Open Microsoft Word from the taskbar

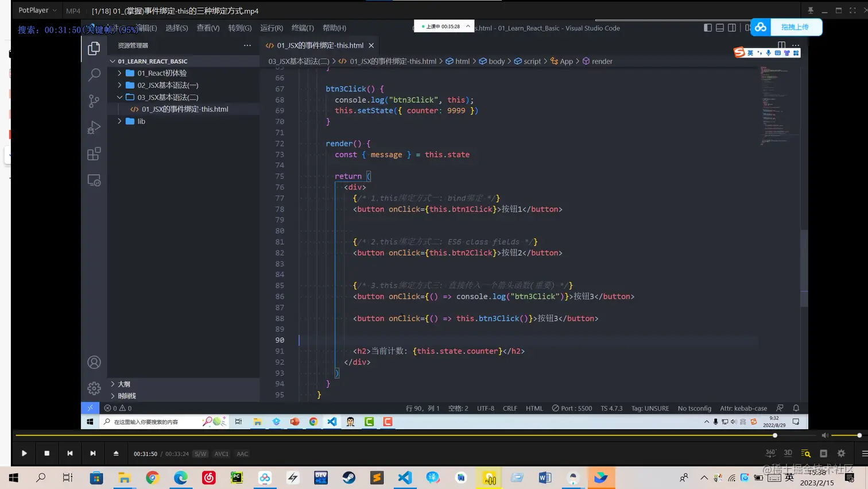pos(545,478)
